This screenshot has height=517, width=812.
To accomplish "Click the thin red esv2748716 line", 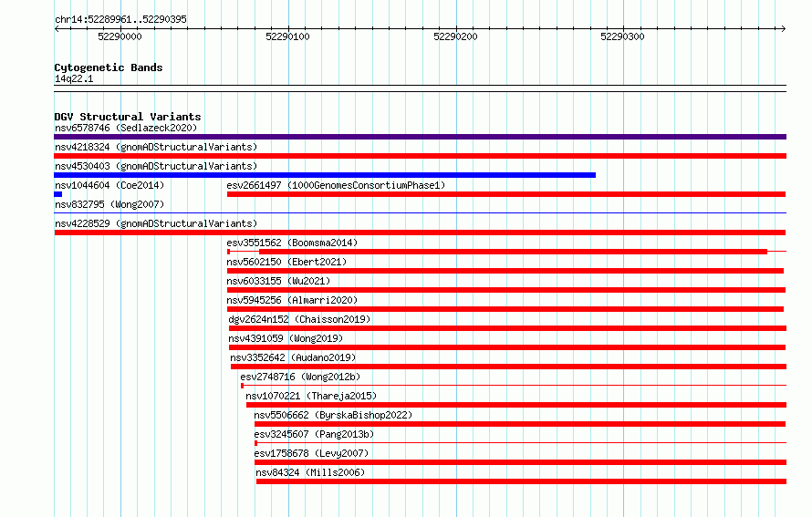I will click(514, 386).
